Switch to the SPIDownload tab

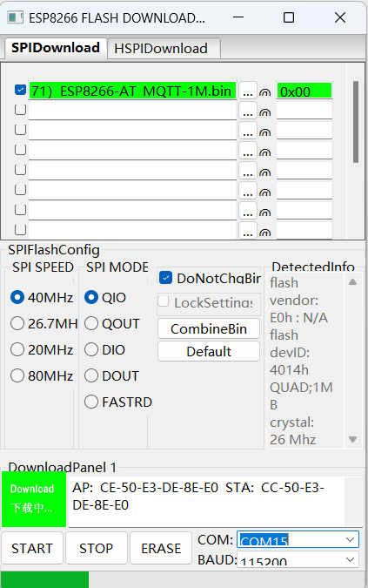pyautogui.click(x=56, y=48)
